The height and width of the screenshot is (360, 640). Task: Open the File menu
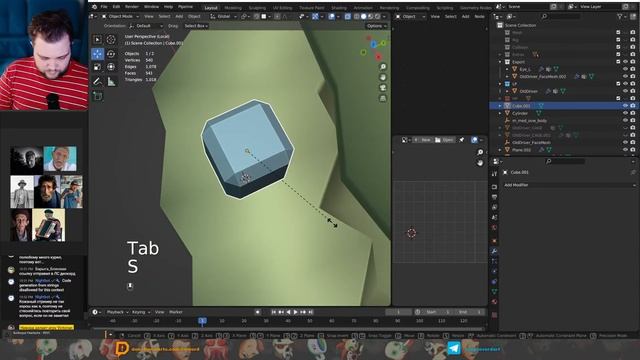[104, 7]
